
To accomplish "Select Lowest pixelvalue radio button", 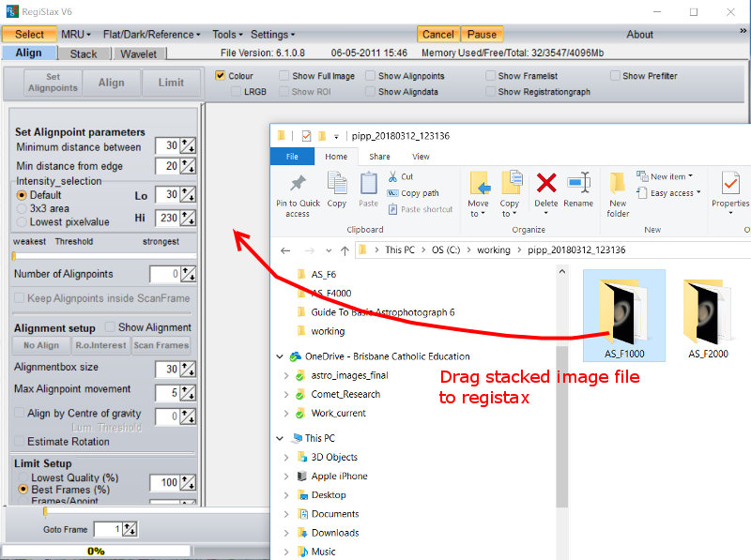I will (22, 222).
